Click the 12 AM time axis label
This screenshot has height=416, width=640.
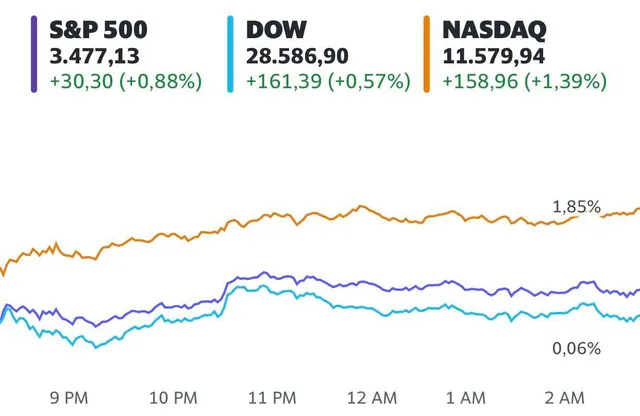(x=372, y=398)
